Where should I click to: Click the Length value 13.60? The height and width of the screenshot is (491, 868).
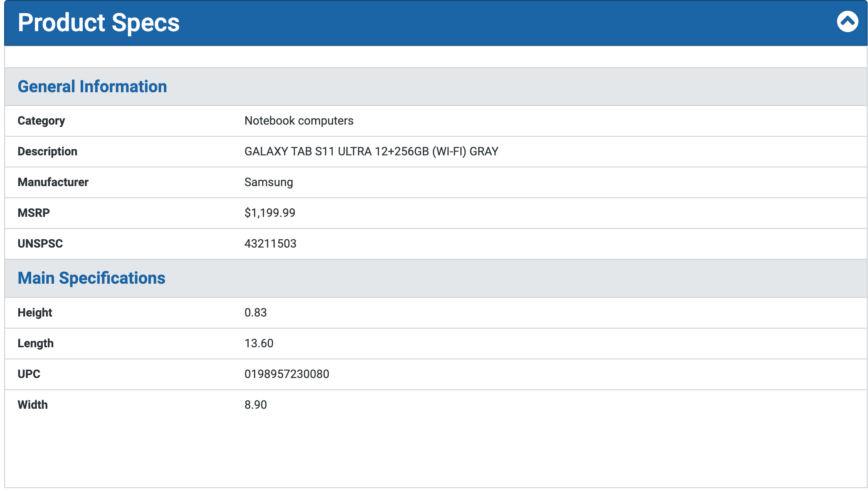[259, 344]
